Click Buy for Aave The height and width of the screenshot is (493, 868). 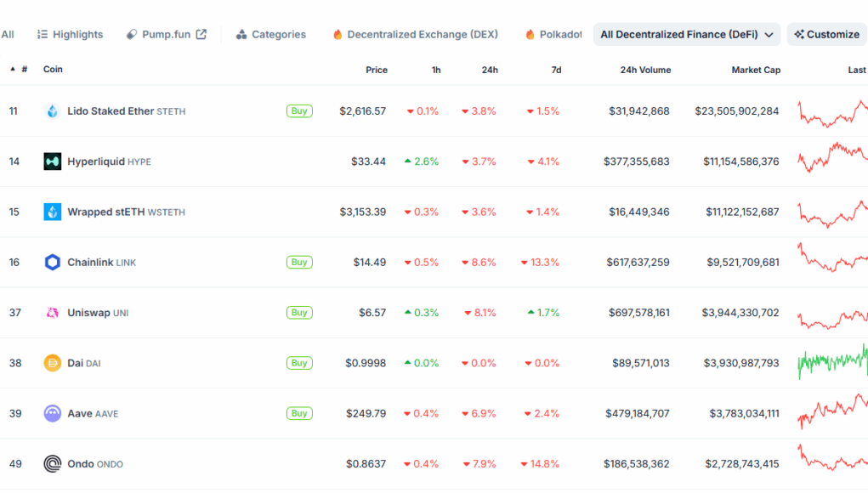click(299, 413)
